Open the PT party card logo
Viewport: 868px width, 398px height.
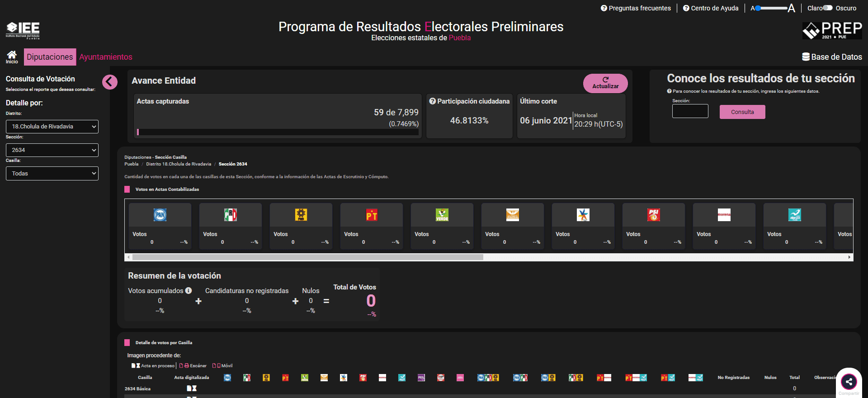(x=372, y=215)
